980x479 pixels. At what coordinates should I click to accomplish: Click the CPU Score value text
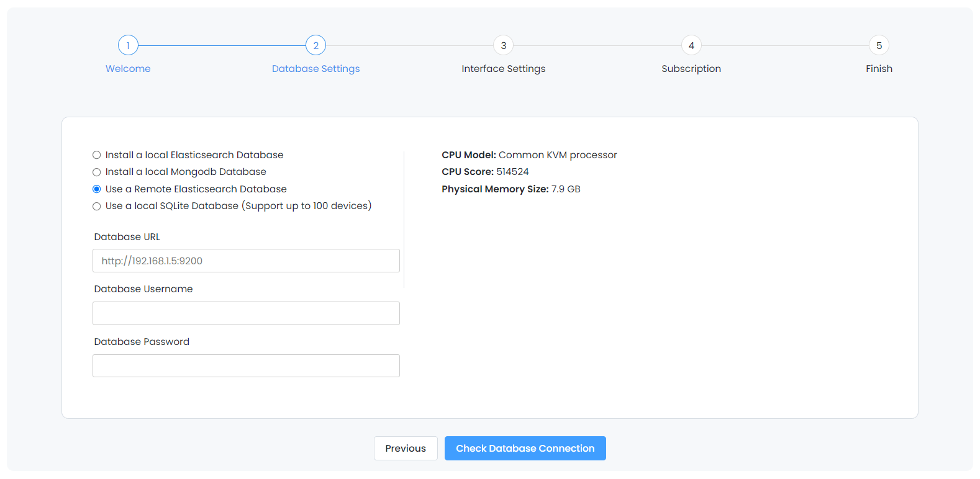pyautogui.click(x=512, y=172)
